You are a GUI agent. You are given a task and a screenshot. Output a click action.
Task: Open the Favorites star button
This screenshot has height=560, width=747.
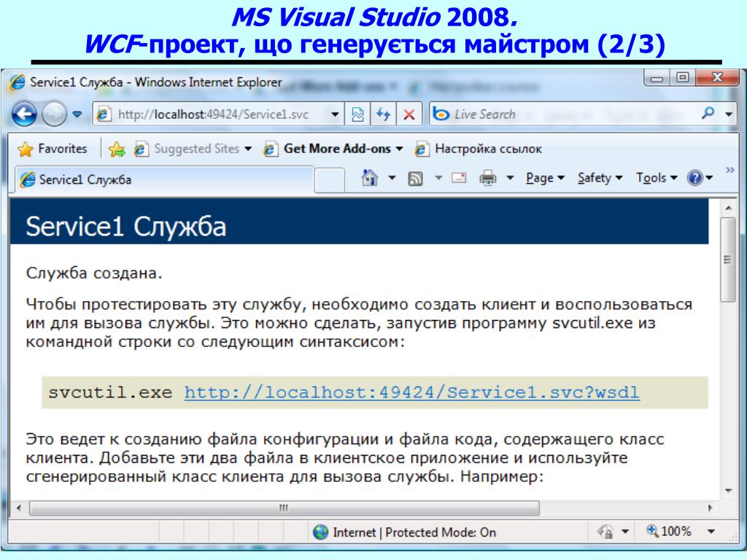[x=53, y=149]
